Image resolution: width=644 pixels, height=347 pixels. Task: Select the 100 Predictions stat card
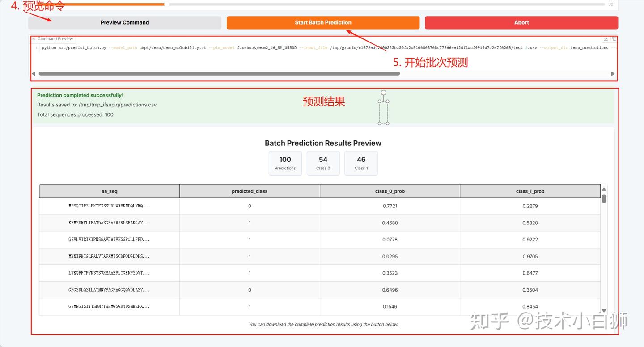(285, 163)
